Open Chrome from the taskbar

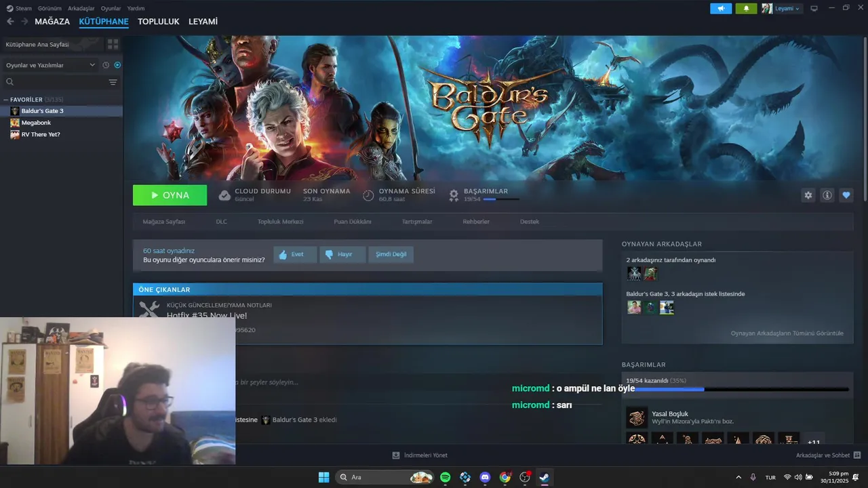click(x=505, y=477)
